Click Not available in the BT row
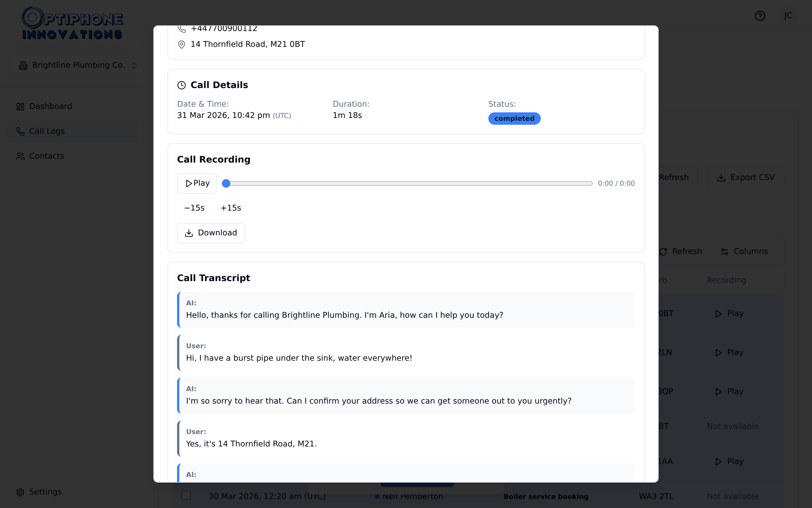The height and width of the screenshot is (508, 812). [x=733, y=426]
